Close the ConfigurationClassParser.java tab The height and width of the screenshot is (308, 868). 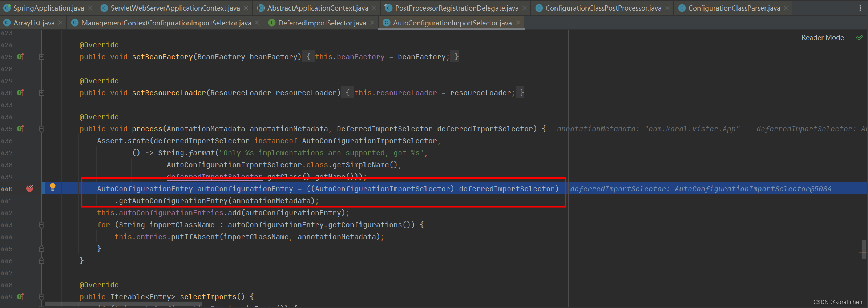pyautogui.click(x=786, y=8)
